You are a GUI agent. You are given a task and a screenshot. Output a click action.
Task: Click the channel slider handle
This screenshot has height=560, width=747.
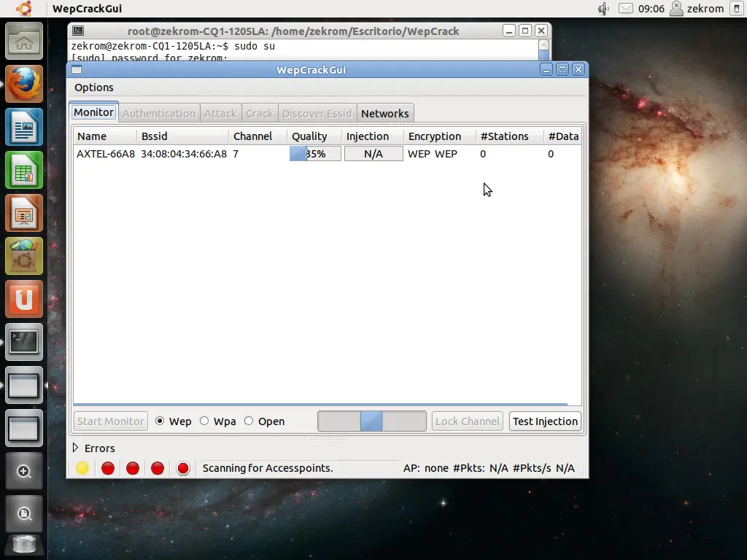[371, 421]
